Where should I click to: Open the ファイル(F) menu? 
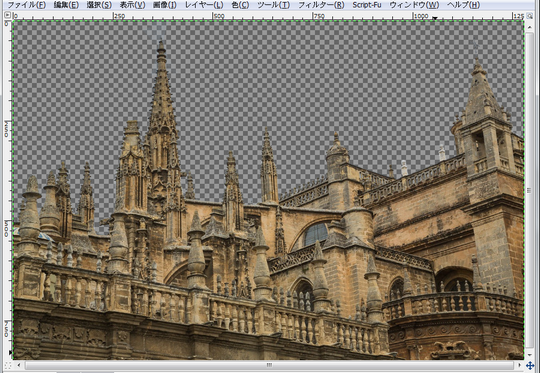(x=27, y=5)
